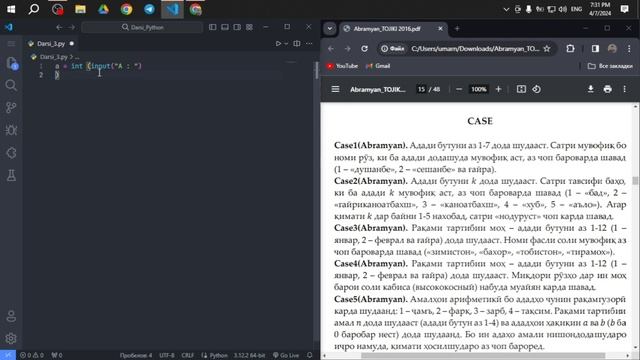Open Chrome three-dot menu
Screen dimensions: 640x360
[629, 49]
